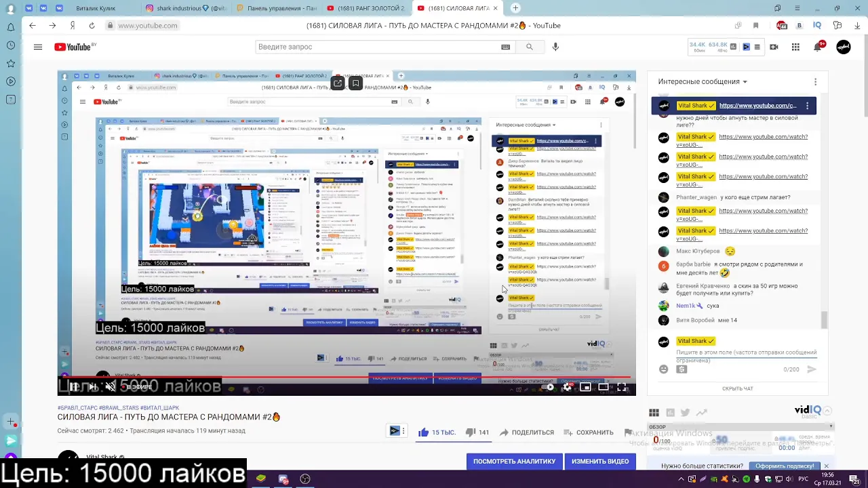Click browser back arrow
Viewport: 868px width, 488px height.
pos(32,26)
